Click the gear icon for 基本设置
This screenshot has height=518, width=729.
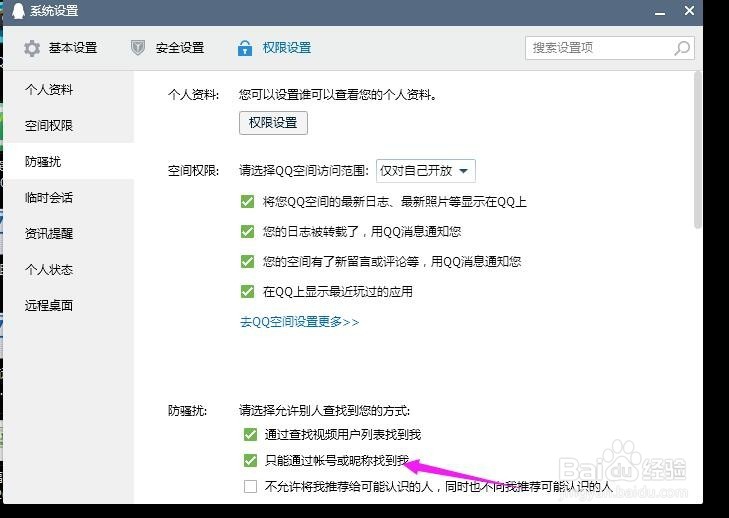(32, 48)
